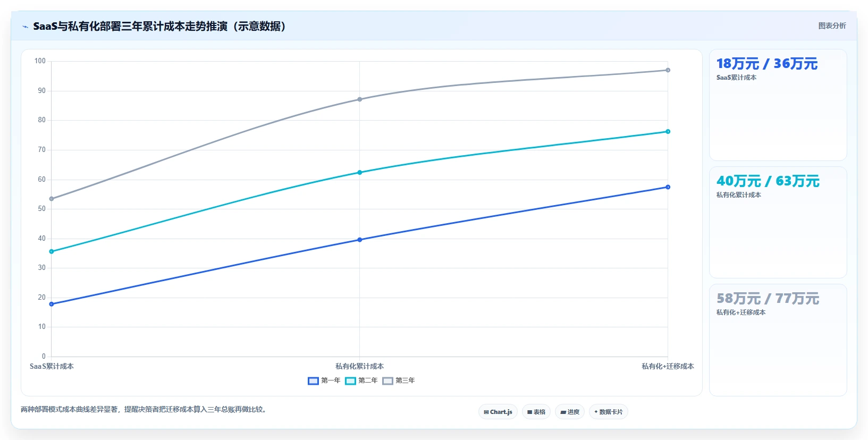Click the 数据卡片 tag
The image size is (868, 440).
coord(609,412)
